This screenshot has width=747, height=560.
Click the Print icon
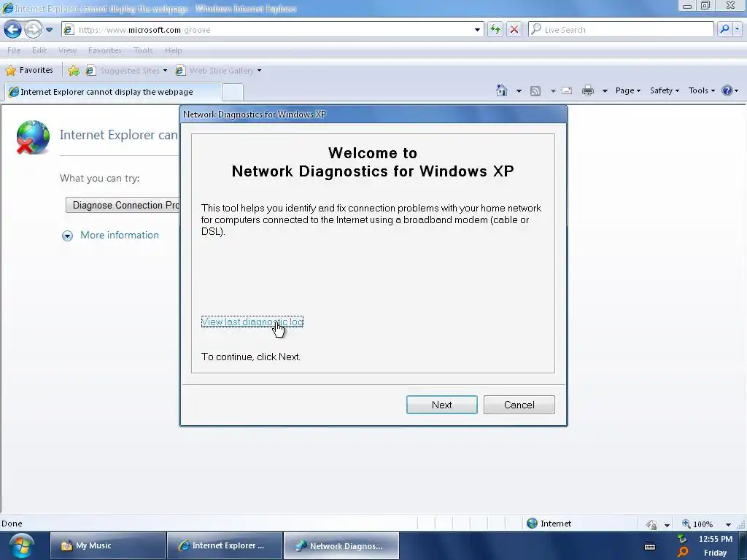588,90
